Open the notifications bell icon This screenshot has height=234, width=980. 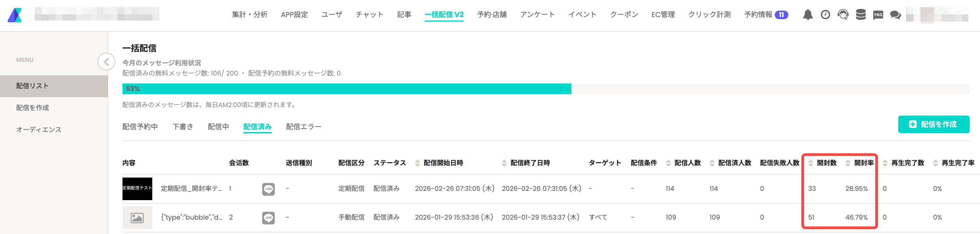coord(807,15)
